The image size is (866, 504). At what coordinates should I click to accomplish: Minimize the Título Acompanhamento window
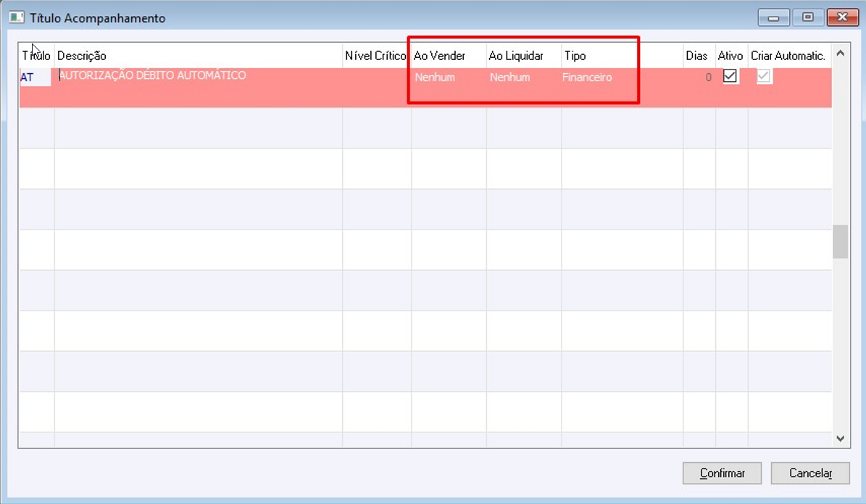point(773,17)
